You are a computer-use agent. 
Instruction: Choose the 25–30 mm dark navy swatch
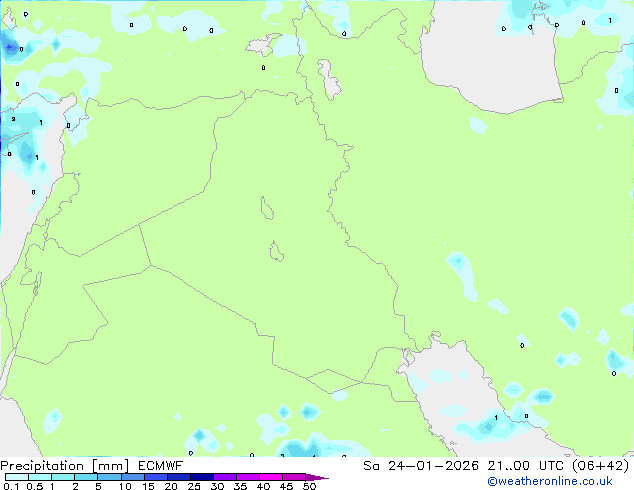(202, 477)
